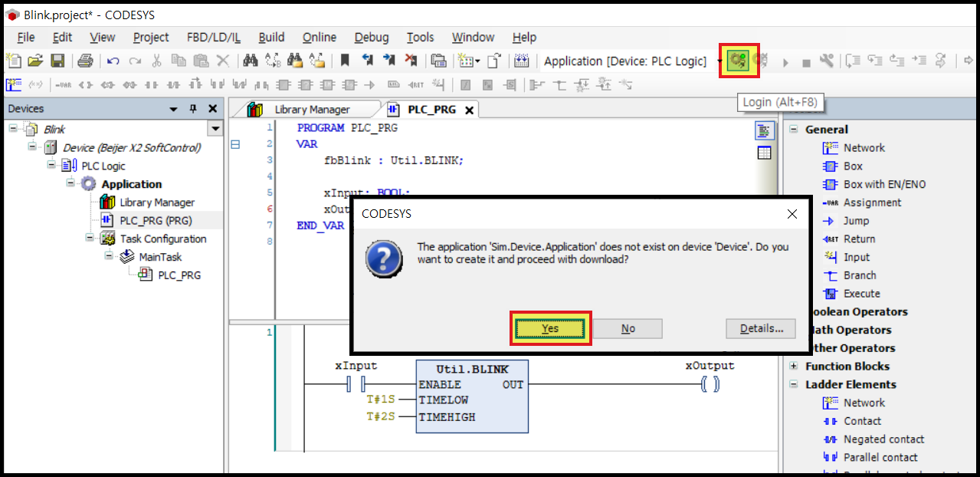
Task: Switch declaration editor to tabular view
Action: click(764, 153)
